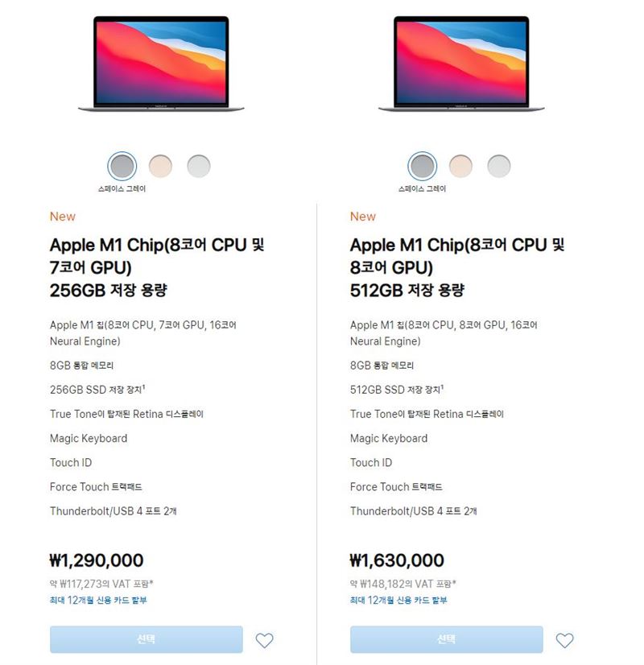Pick the silver color for the 512GB model
The width and height of the screenshot is (644, 665).
point(498,166)
